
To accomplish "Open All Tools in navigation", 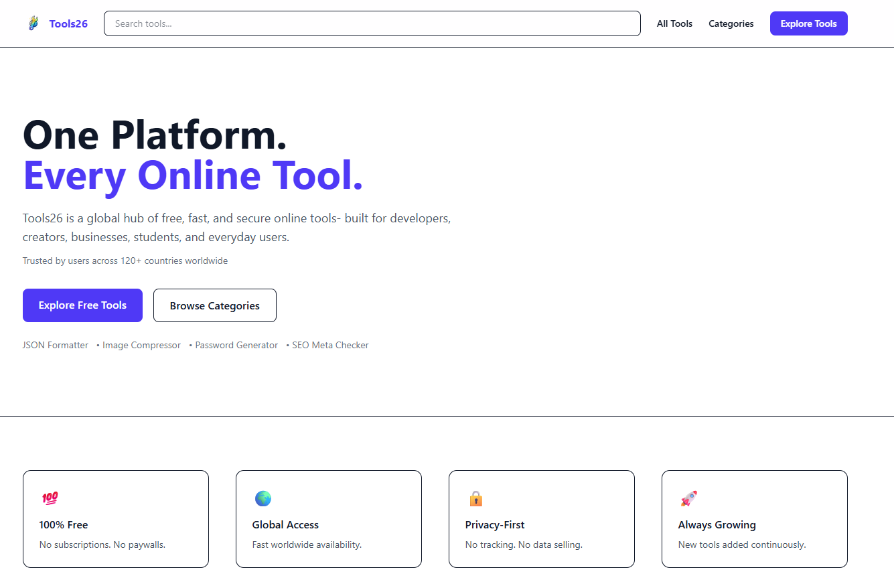I will tap(674, 23).
